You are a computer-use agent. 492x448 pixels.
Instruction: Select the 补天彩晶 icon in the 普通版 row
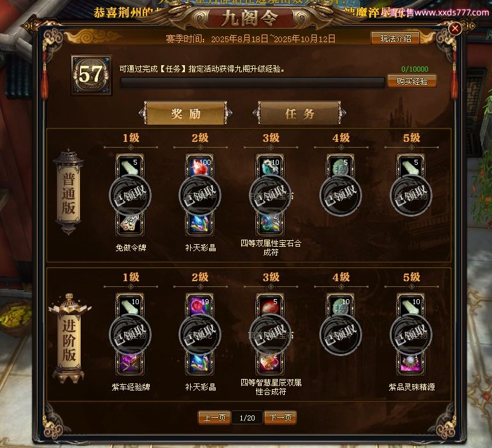[x=200, y=224]
